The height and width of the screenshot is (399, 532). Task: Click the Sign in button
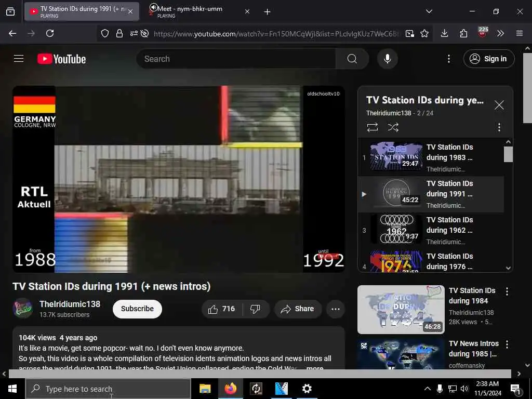[488, 59]
